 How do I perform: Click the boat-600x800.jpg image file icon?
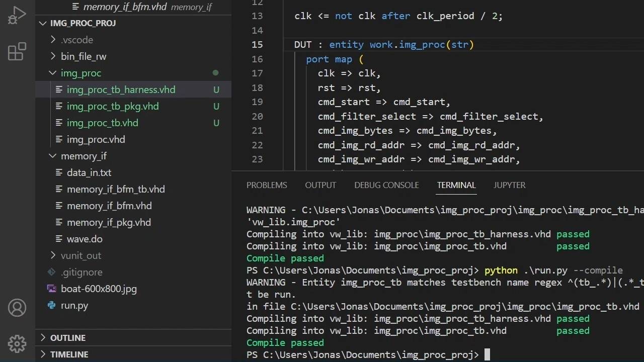coord(52,289)
